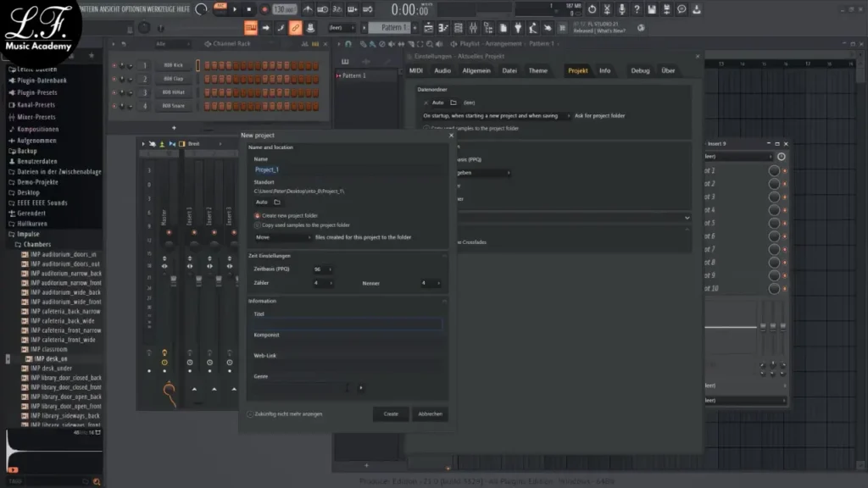Select the Create new project folder option
Viewport: 868px width, 488px height.
click(x=258, y=216)
